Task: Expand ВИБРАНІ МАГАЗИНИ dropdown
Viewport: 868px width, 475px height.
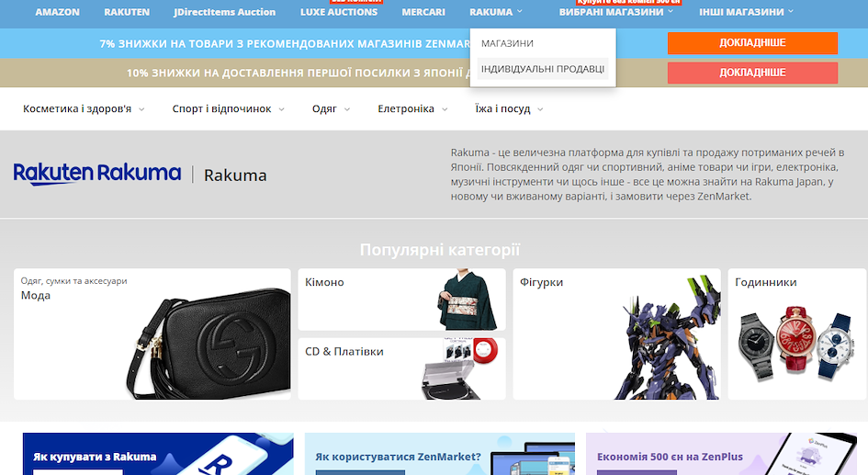Action: (616, 12)
